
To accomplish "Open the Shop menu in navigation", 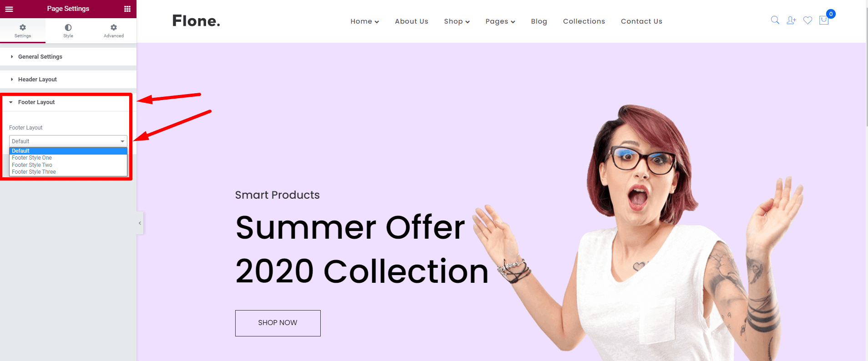I will tap(457, 21).
